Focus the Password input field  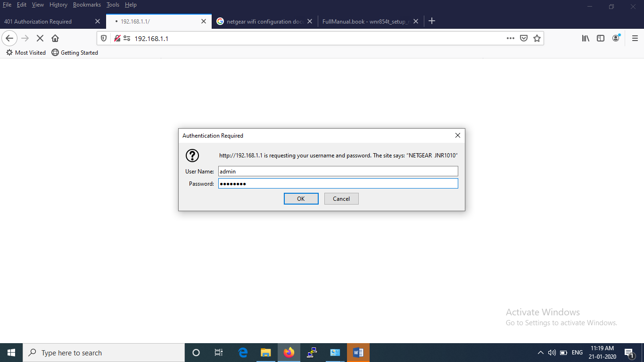[x=338, y=183]
